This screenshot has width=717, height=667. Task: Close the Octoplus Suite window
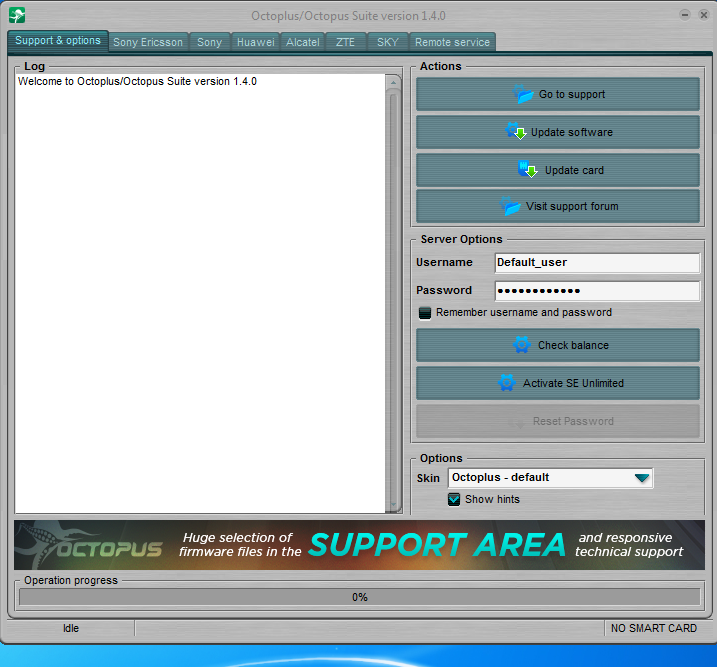tap(704, 15)
